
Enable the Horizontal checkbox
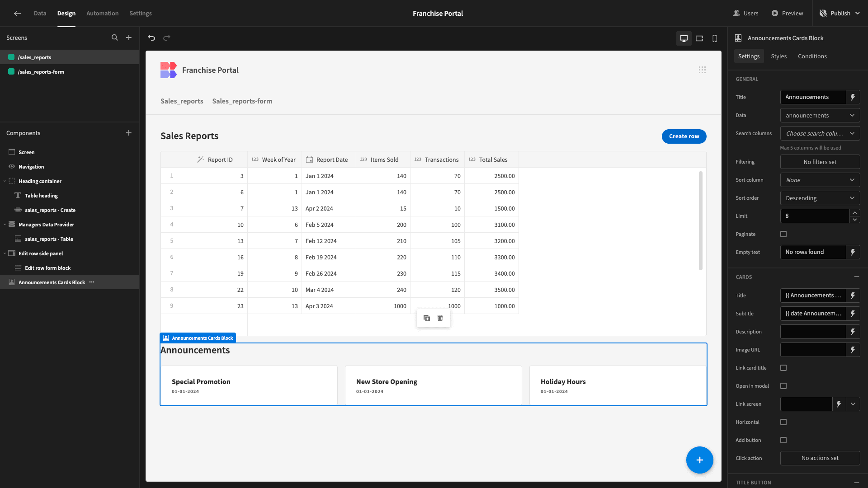783,422
